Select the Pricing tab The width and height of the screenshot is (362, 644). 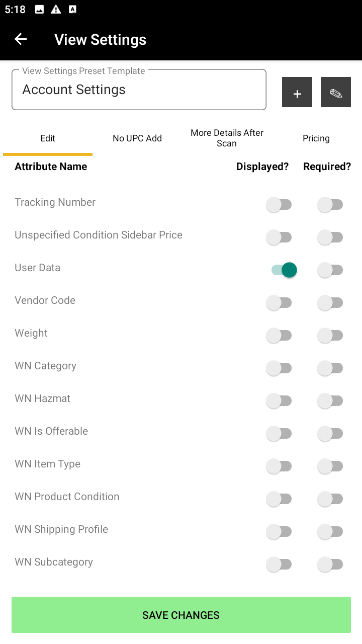pyautogui.click(x=316, y=138)
